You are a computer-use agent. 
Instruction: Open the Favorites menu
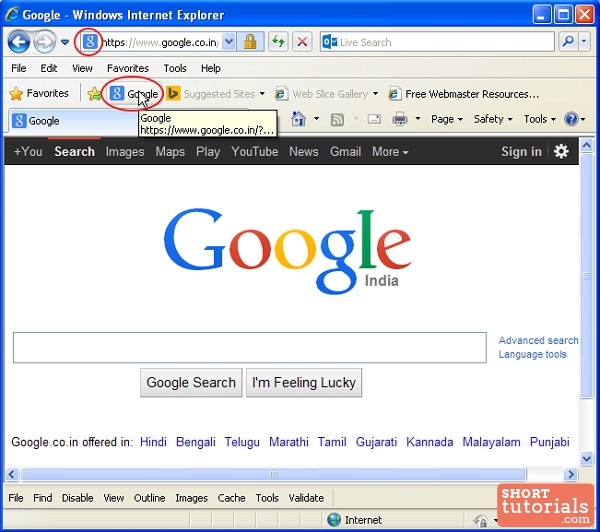(x=128, y=68)
